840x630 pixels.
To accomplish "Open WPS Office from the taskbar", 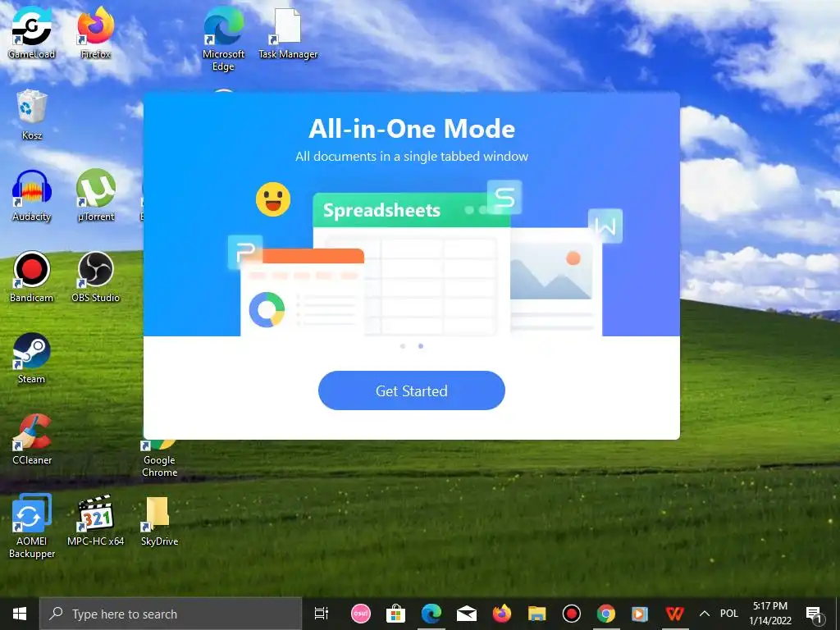I will pos(674,614).
